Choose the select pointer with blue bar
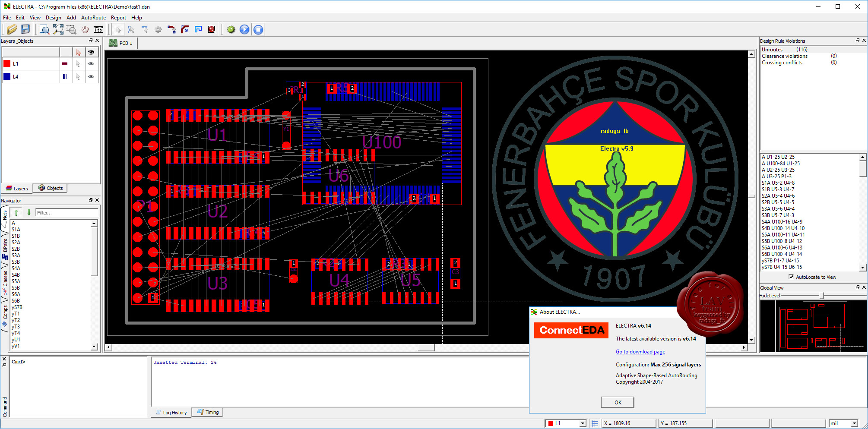 [x=145, y=29]
